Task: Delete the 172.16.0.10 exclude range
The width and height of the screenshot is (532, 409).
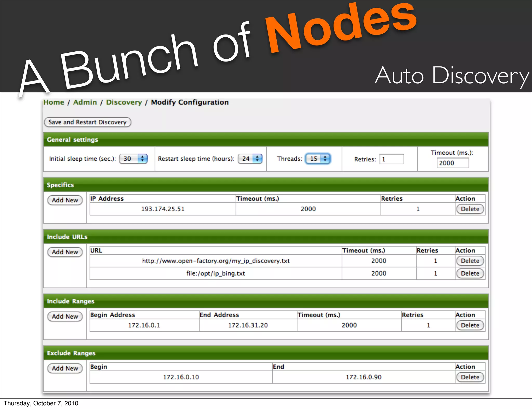Action: coord(470,377)
